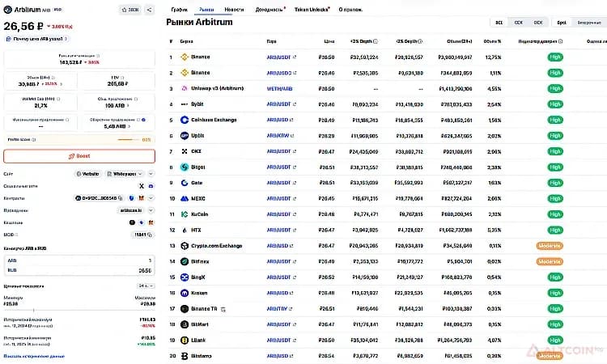Click the ARB amount field in converter
607x364 pixels.
point(79,260)
